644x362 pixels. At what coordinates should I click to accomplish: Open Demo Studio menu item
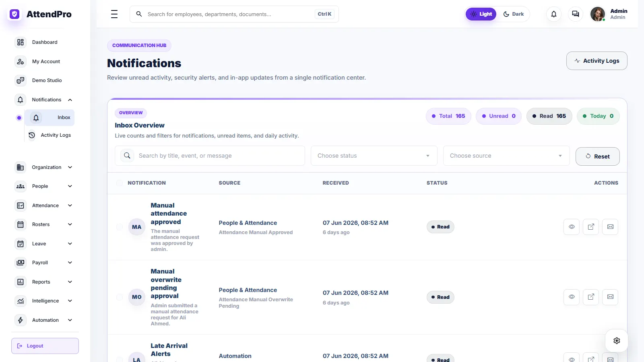tap(47, 80)
